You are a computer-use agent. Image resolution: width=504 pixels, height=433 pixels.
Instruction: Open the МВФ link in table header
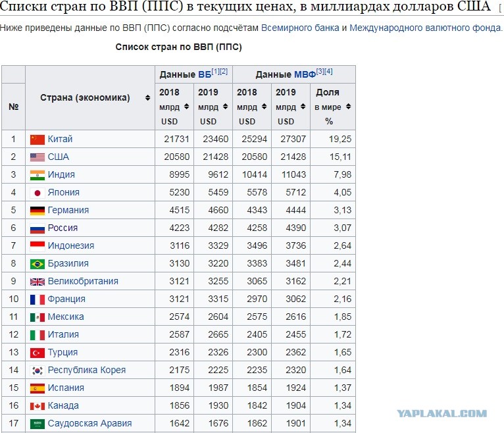(305, 74)
